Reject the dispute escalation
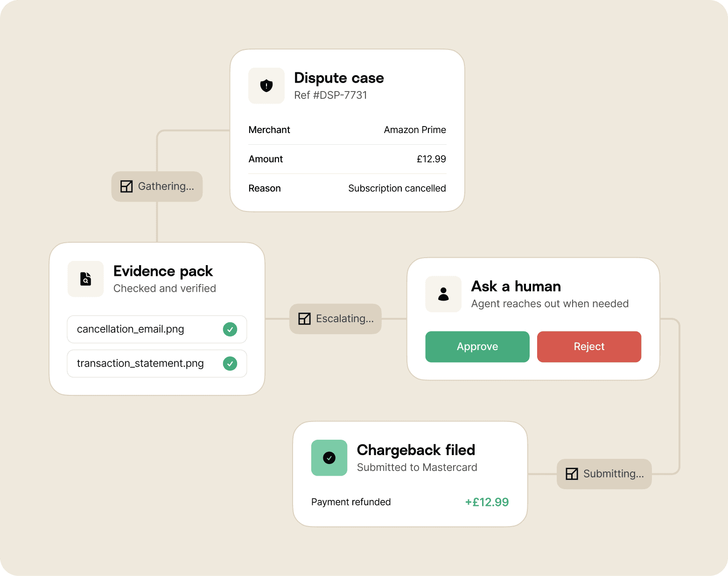 click(589, 347)
